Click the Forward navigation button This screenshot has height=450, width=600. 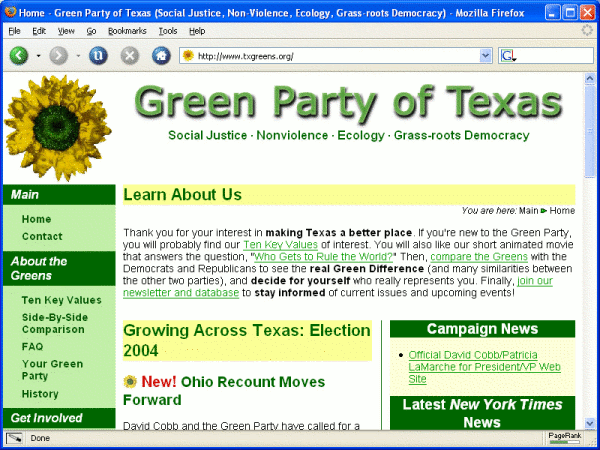click(59, 55)
